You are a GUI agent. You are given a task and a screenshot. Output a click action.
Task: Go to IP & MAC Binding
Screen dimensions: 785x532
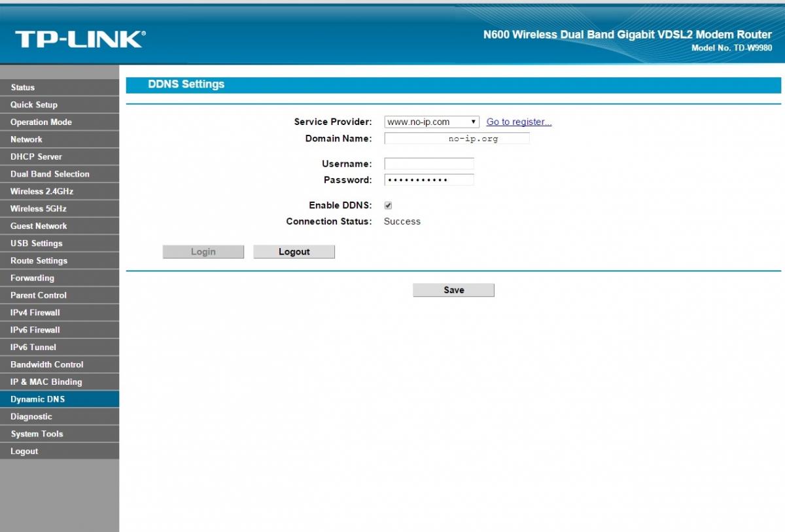60,382
